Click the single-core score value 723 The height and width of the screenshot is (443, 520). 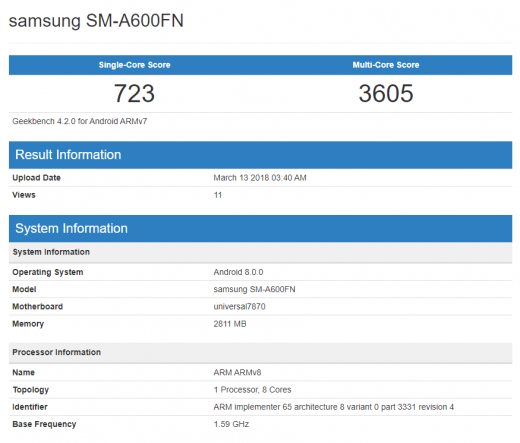[134, 93]
